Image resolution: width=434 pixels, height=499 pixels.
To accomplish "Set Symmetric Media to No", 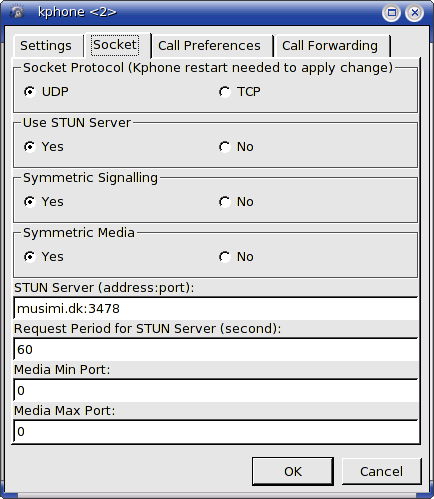I will (x=236, y=257).
